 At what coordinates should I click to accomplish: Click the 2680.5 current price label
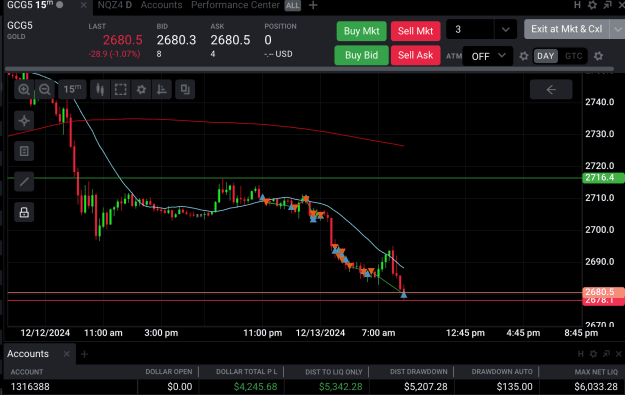603,292
